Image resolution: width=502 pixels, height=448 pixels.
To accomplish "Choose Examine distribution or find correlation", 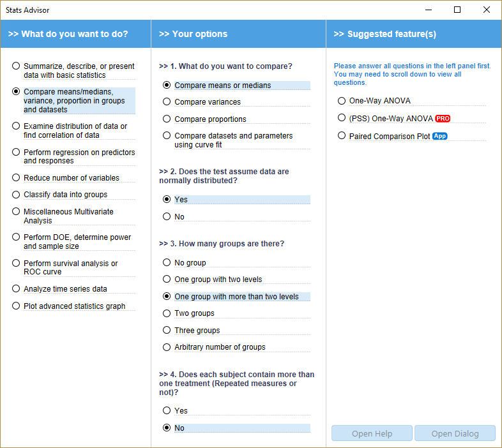I will point(17,126).
